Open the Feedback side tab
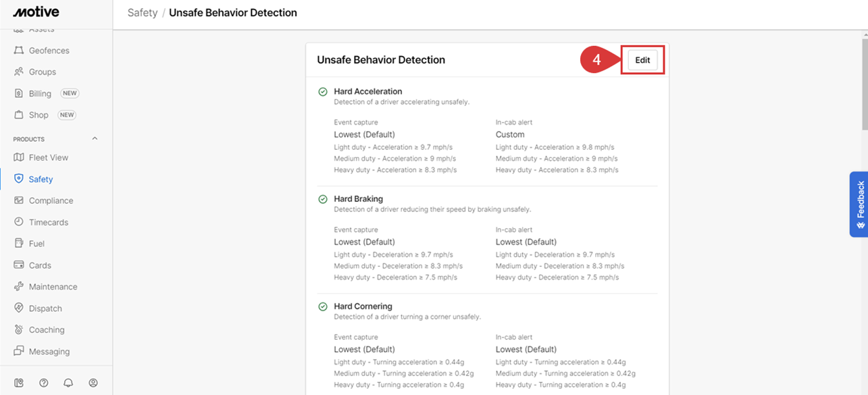The height and width of the screenshot is (395, 868). click(859, 204)
